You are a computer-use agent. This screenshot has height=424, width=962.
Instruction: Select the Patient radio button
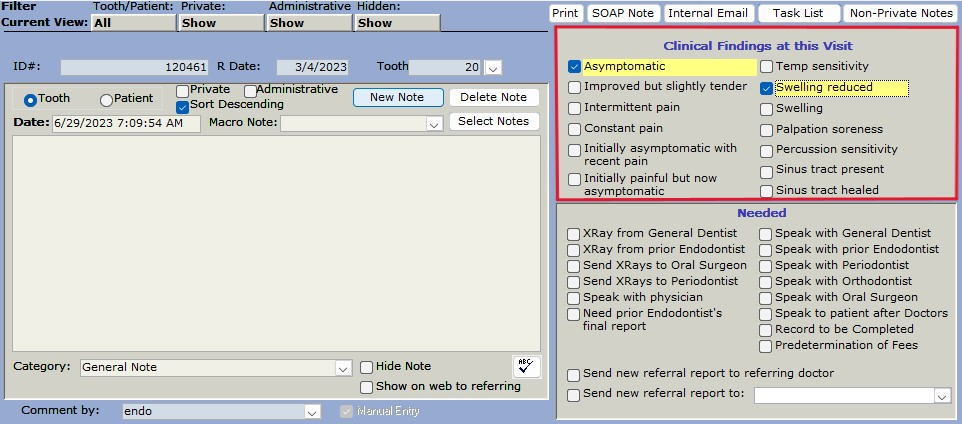(x=106, y=100)
